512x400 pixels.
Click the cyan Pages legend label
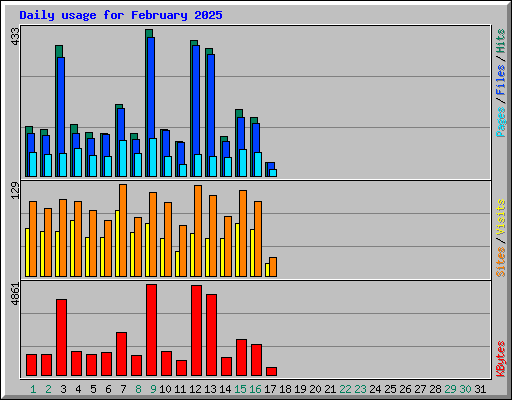501,122
